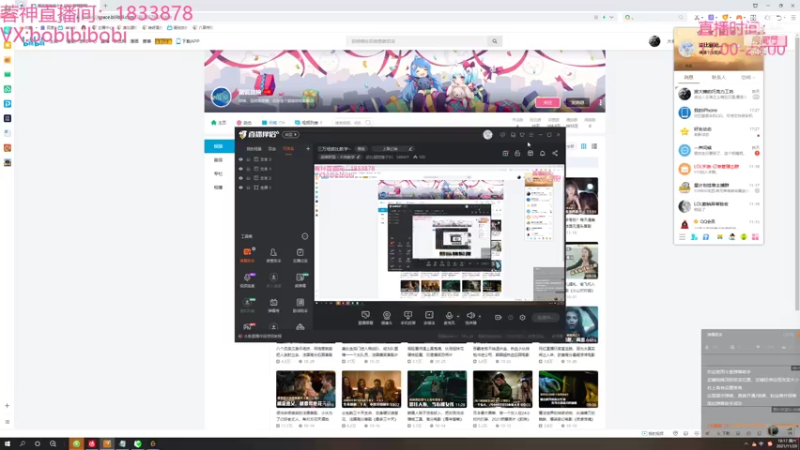Switch bilibili videos to list view icon
The image size is (800, 450).
[594, 146]
